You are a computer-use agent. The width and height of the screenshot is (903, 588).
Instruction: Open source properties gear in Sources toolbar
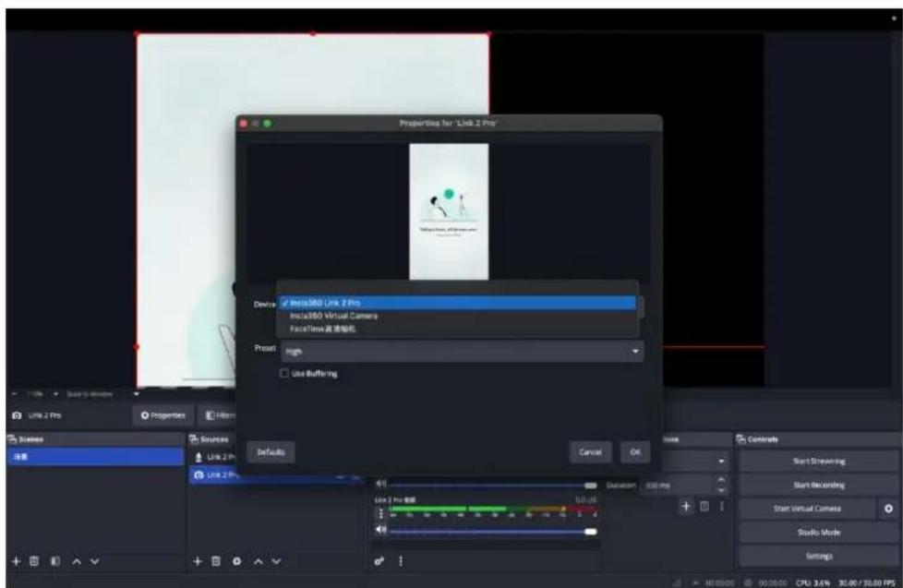point(236,561)
